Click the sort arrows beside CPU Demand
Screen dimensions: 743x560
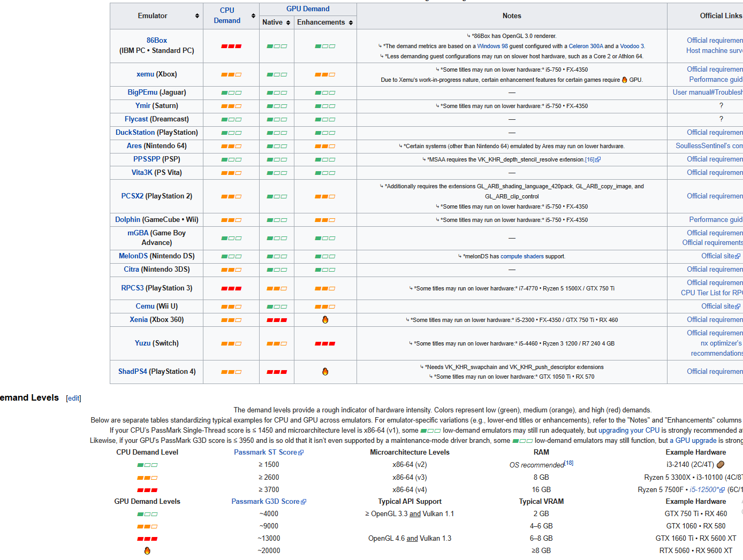click(253, 16)
